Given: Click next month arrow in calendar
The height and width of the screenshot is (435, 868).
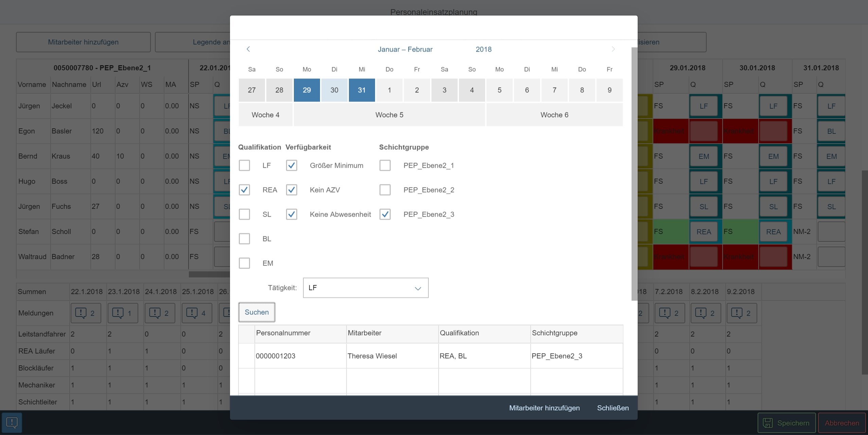Looking at the screenshot, I should (x=613, y=49).
